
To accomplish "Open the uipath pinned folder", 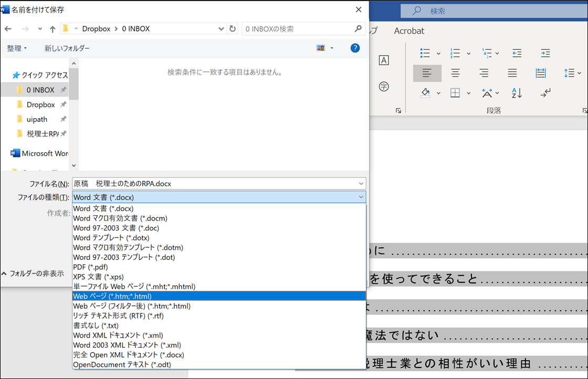I will coord(37,119).
